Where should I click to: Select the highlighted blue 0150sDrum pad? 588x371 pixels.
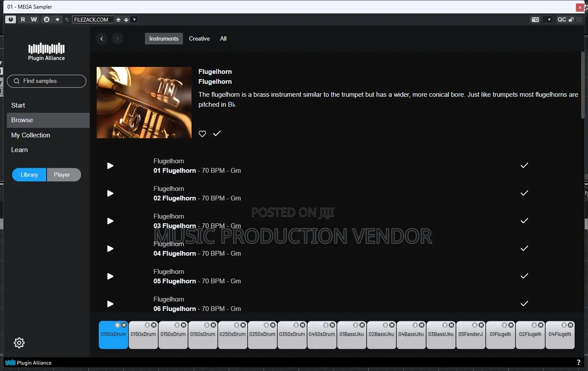tap(113, 335)
